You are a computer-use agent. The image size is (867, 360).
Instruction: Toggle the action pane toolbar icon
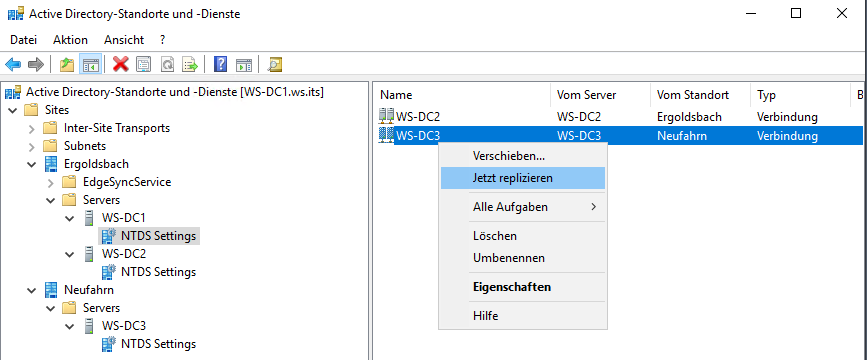244,65
